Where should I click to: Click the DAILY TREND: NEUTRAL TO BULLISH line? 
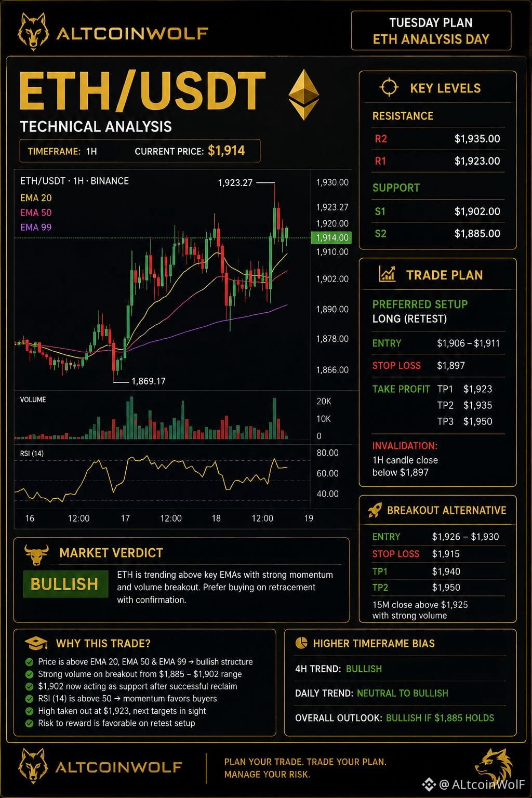click(371, 694)
